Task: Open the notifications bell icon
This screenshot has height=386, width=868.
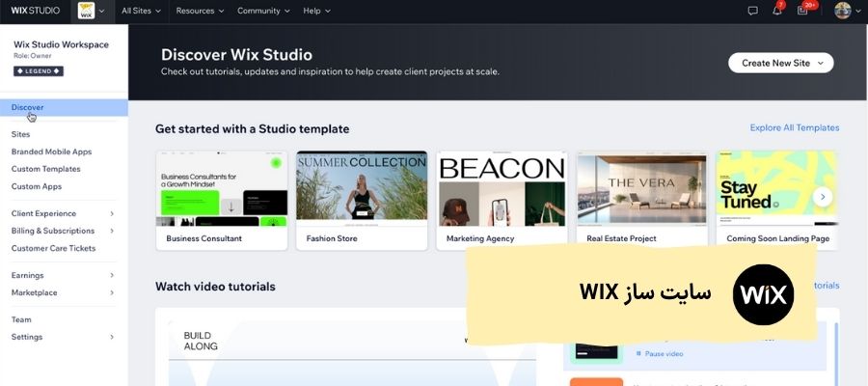Action: click(x=777, y=11)
